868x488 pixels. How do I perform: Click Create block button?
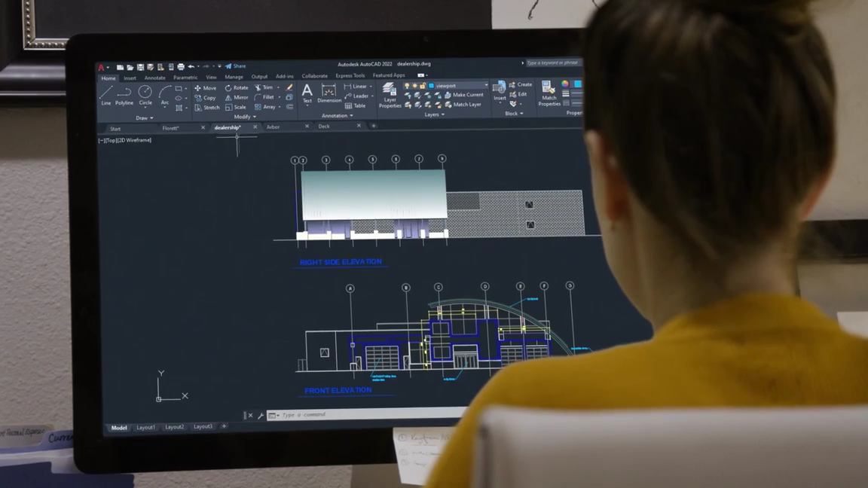click(520, 84)
